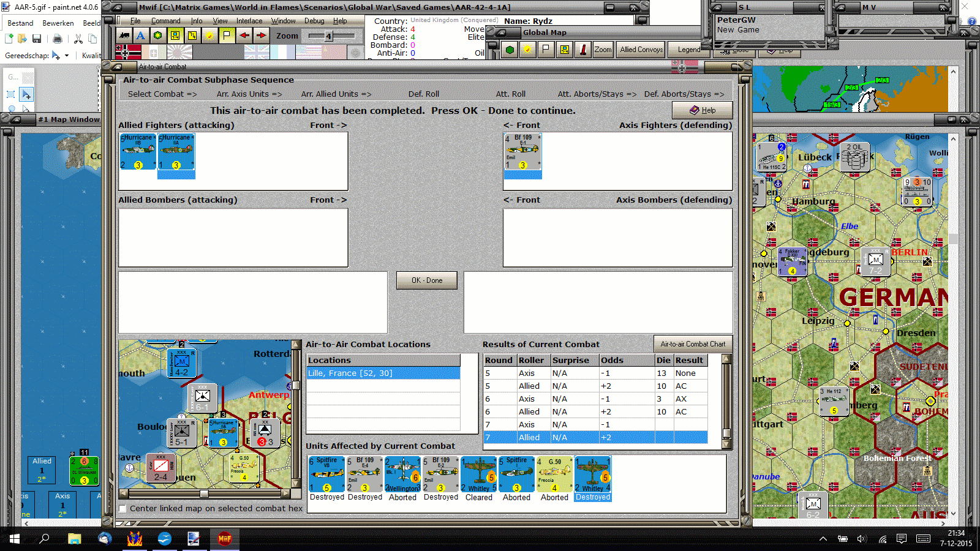Click paint.net save icon
Image resolution: width=980 pixels, height=551 pixels.
pyautogui.click(x=37, y=39)
